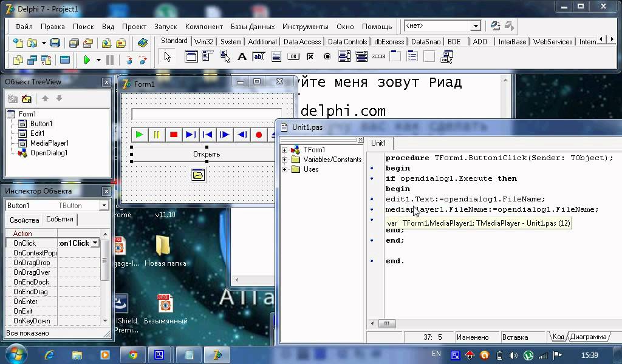Click the MediaPlayer red stop button
Viewport: 622px width, 364px height.
point(173,135)
